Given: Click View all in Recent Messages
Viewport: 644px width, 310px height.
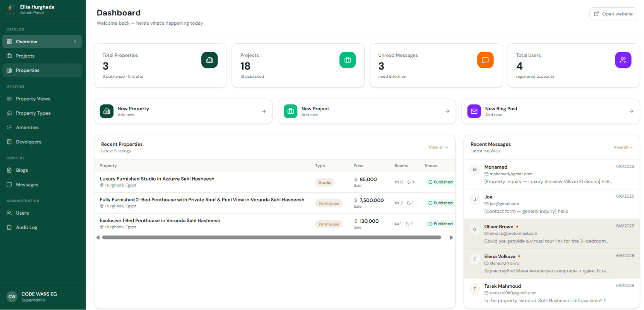Looking at the screenshot, I should point(623,147).
